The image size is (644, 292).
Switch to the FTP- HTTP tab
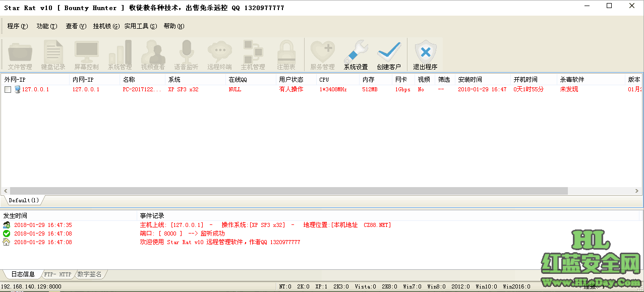57,274
